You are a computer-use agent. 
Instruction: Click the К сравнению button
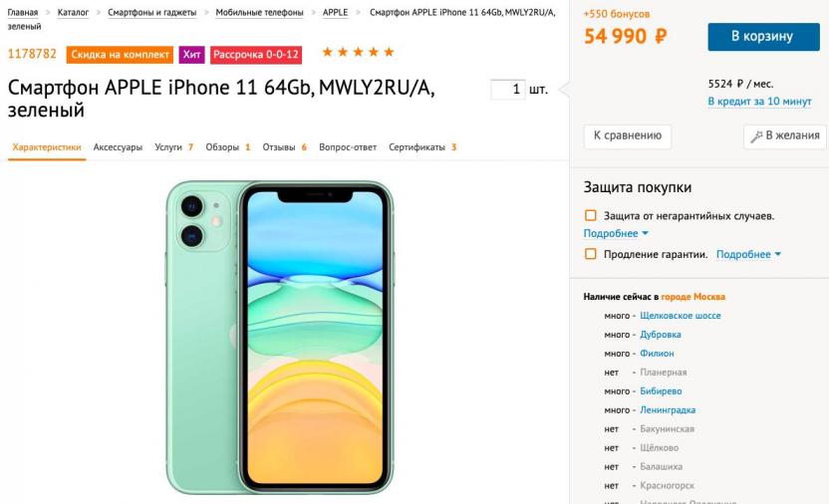pyautogui.click(x=628, y=135)
